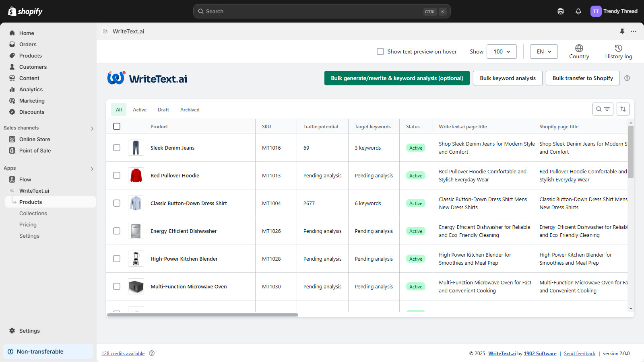The image size is (644, 362).
Task: Open the History log icon
Action: point(618,48)
